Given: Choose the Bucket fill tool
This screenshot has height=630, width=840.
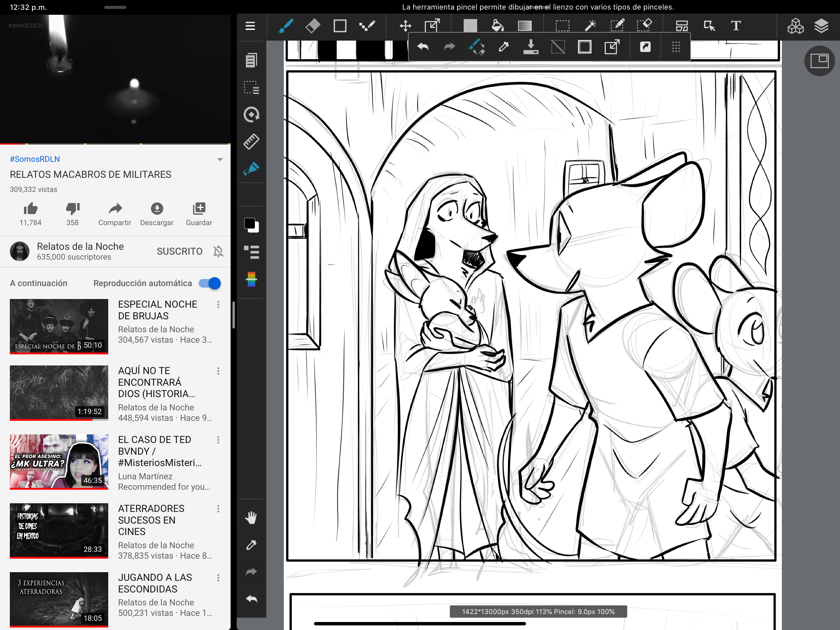Looking at the screenshot, I should (x=497, y=26).
